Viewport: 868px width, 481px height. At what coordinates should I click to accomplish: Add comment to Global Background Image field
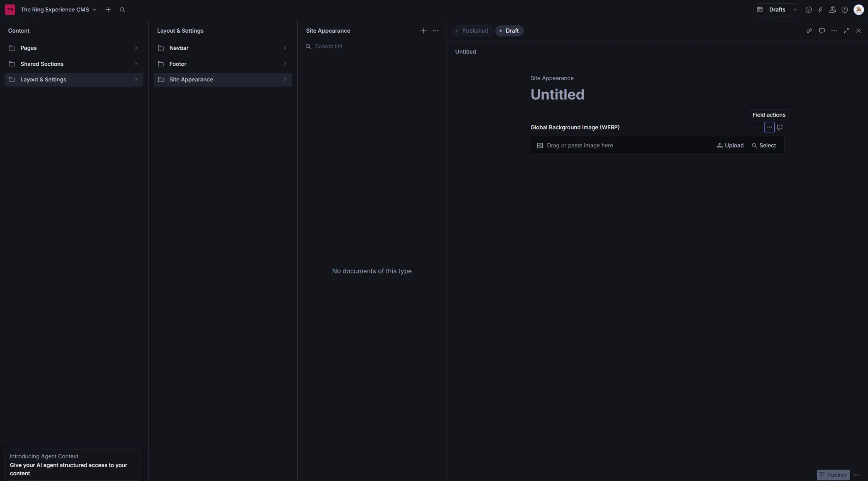click(780, 127)
